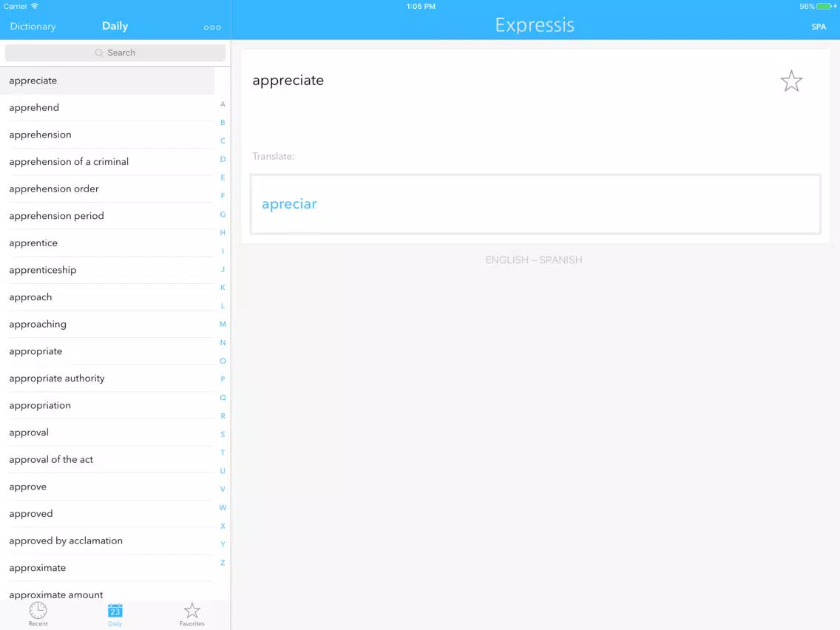Open the three-dots more options menu
840x630 pixels.
click(x=212, y=27)
